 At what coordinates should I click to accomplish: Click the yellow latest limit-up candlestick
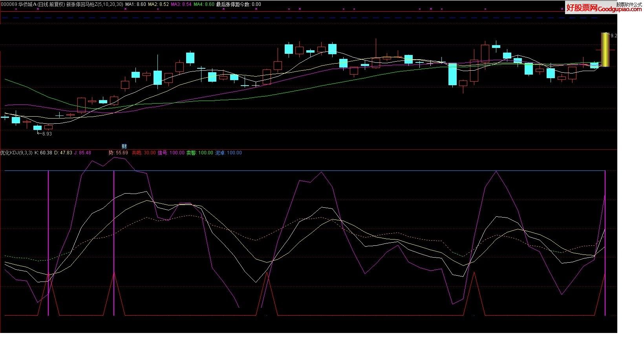pyautogui.click(x=605, y=50)
